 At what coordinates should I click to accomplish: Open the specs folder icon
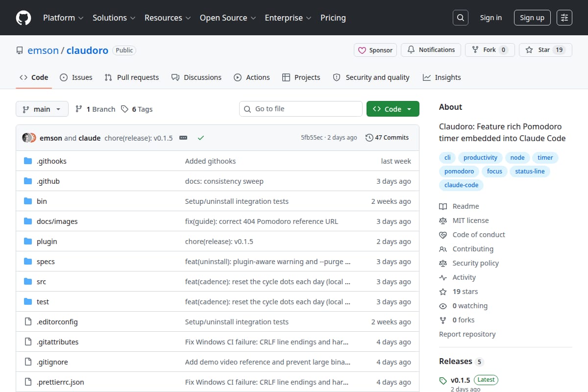pyautogui.click(x=28, y=262)
